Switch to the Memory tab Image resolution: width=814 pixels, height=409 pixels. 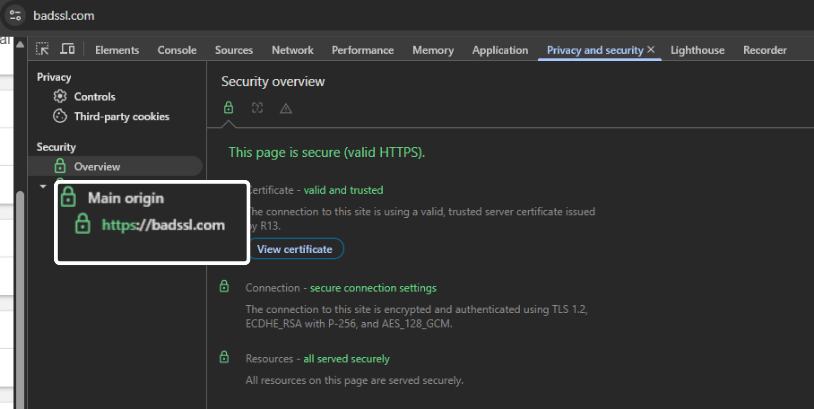(x=433, y=50)
